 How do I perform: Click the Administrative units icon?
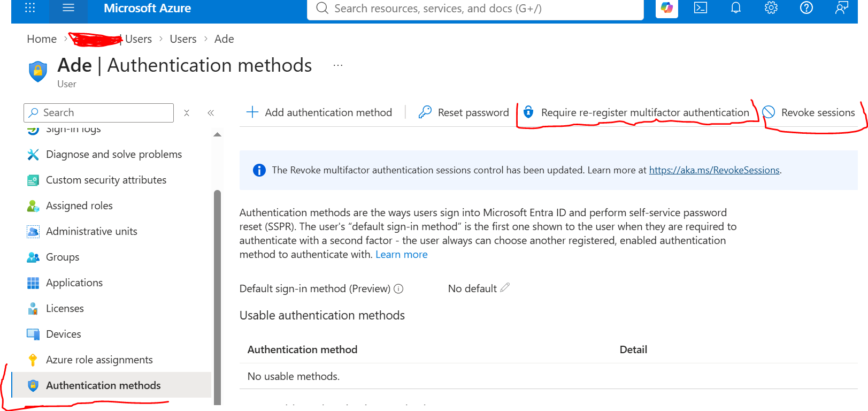point(33,232)
